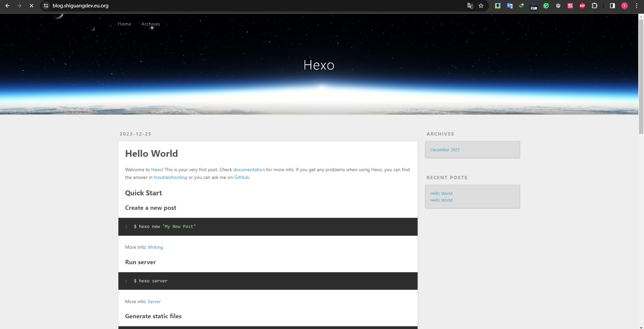Click the browser back arrow

point(7,6)
